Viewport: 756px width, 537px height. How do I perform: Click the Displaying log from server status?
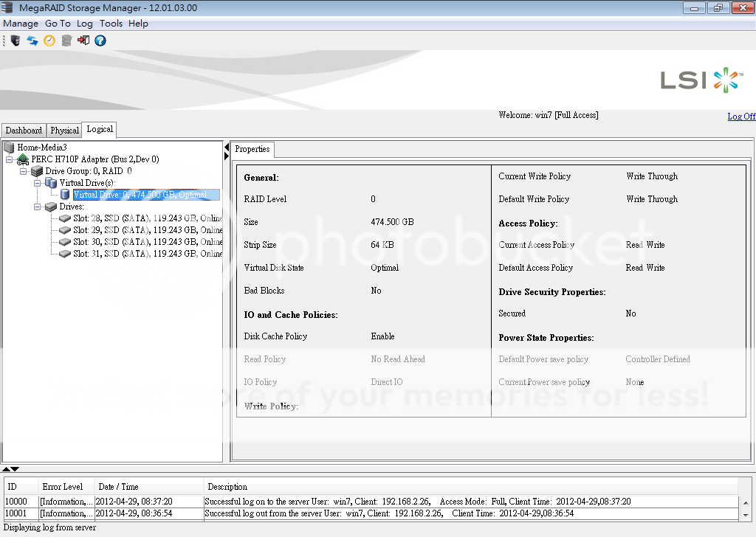click(49, 527)
